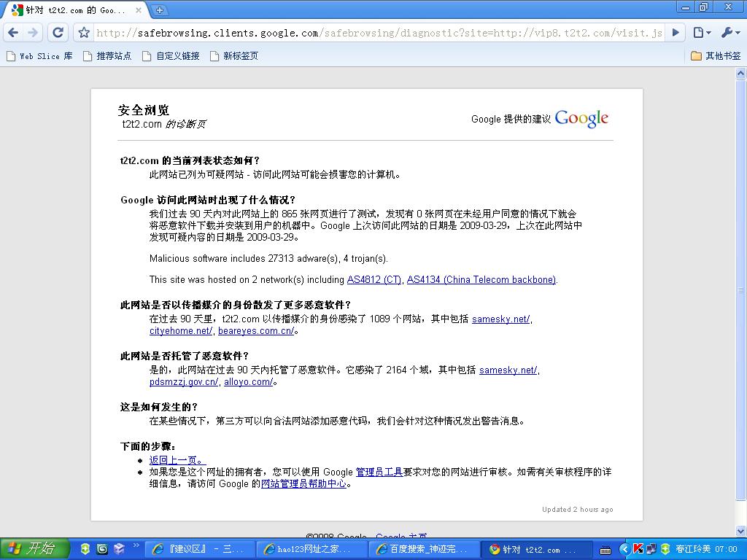Click the green shield quick launch icon

point(85,549)
